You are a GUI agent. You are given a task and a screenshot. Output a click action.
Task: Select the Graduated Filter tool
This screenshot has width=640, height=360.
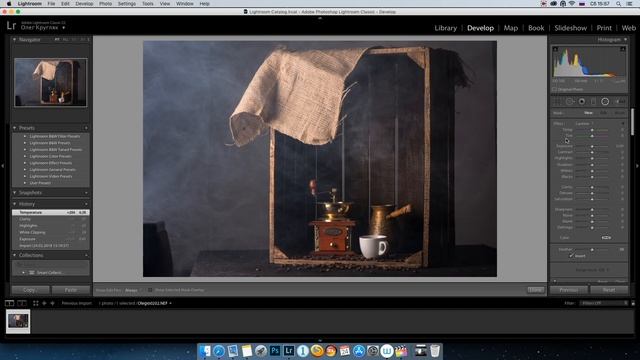coord(593,101)
